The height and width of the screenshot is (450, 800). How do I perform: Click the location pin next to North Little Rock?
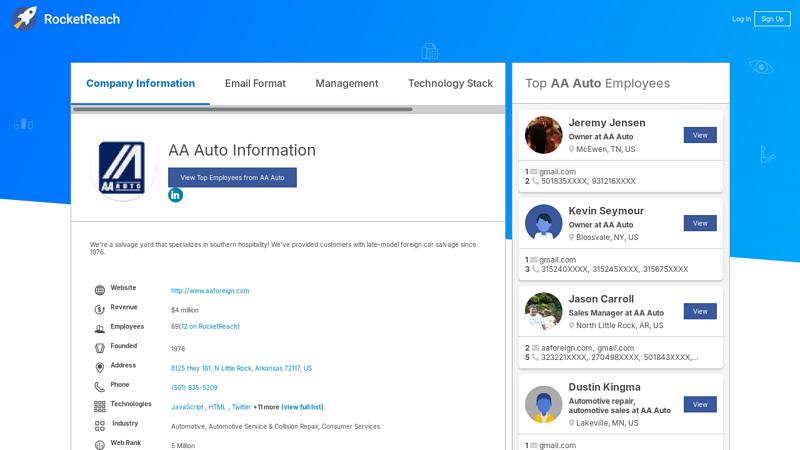click(571, 326)
